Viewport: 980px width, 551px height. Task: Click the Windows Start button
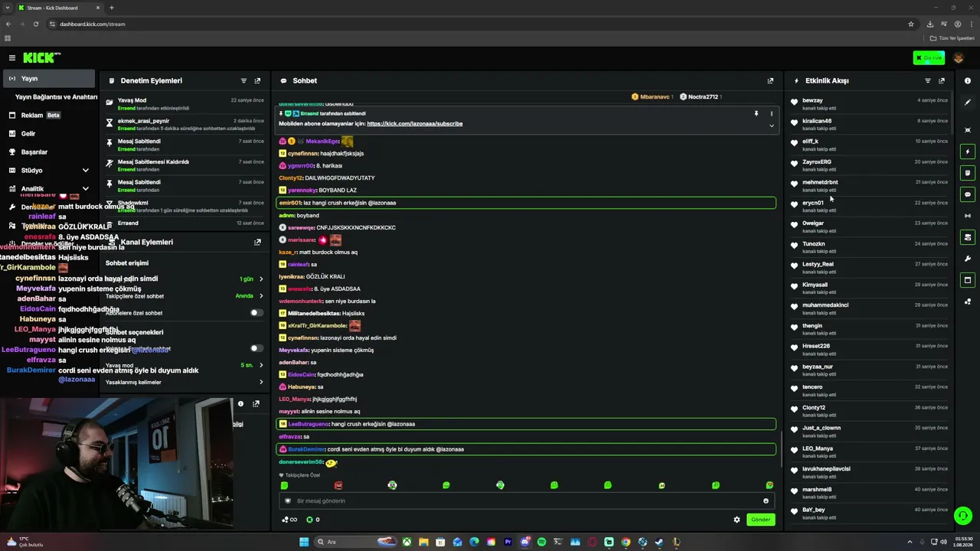(x=304, y=542)
